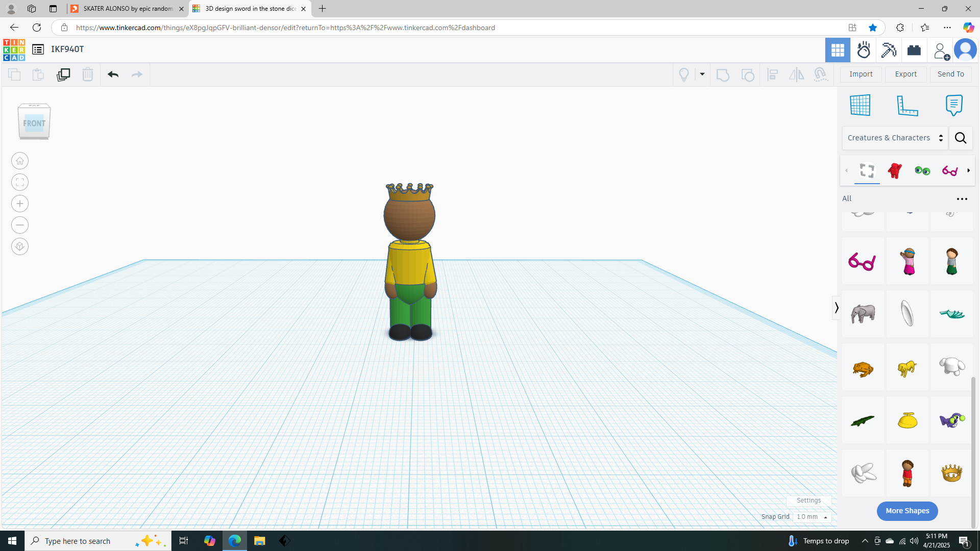The height and width of the screenshot is (551, 980).
Task: Go to previous shape categories arrow
Action: pos(846,171)
